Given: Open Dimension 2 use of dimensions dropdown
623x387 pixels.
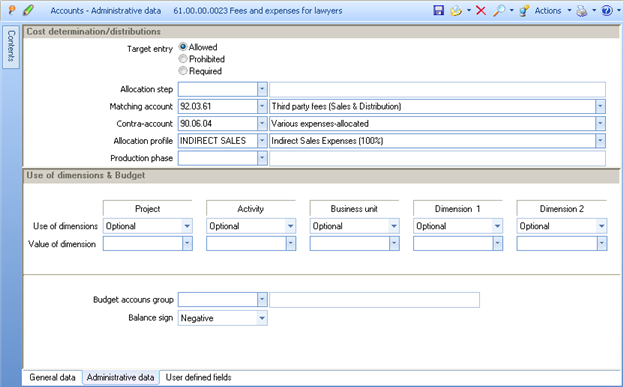Looking at the screenshot, I should (602, 226).
